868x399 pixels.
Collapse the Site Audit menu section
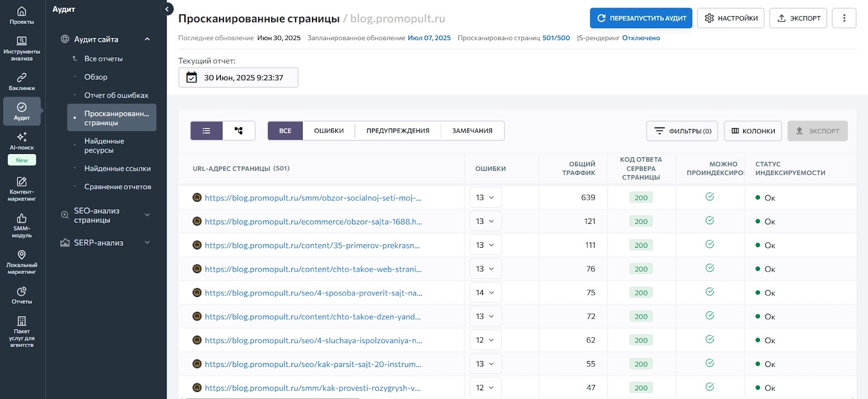coord(147,39)
